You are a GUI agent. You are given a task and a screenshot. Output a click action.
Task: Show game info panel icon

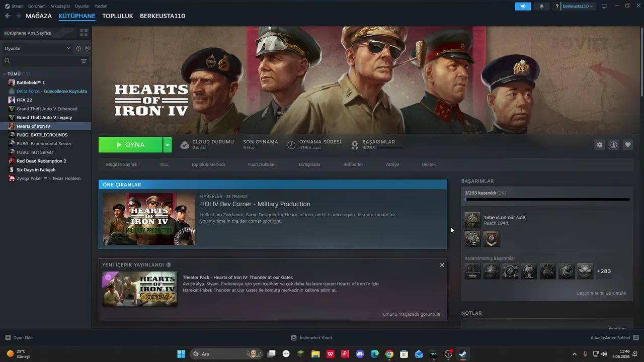tap(614, 145)
